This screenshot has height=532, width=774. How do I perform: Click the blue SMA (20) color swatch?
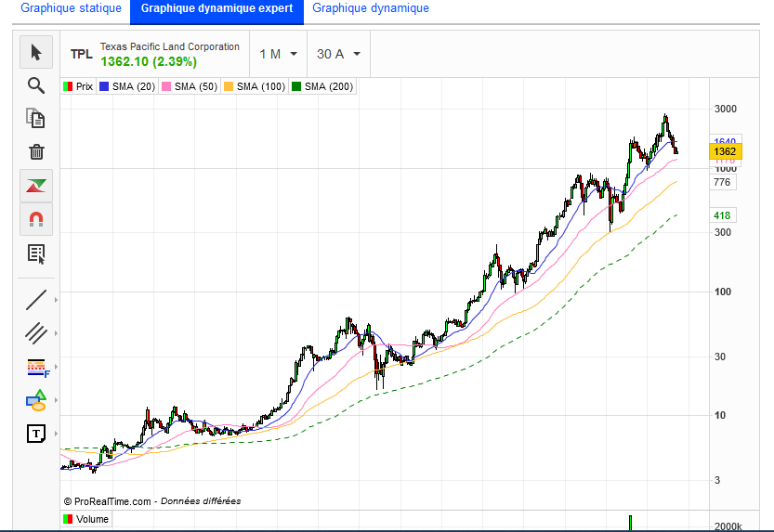[104, 86]
